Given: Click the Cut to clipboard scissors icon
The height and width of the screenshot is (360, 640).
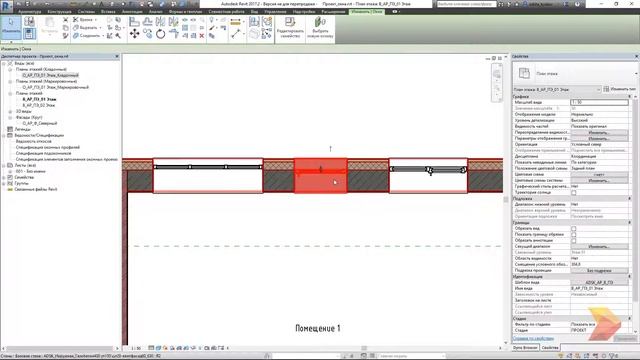Looking at the screenshot, I should [65, 20].
